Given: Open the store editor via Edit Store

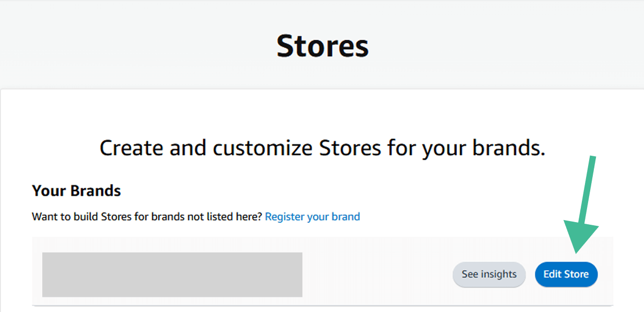Looking at the screenshot, I should (566, 274).
